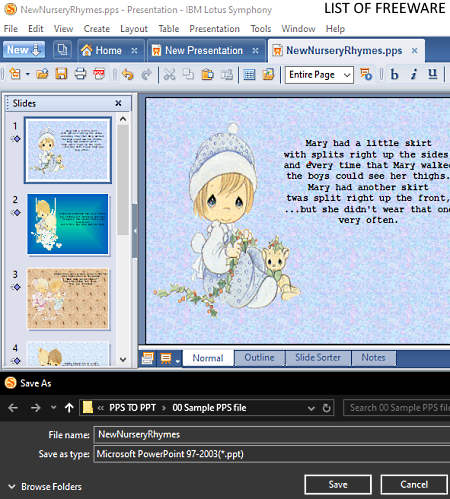
Task: Click the Undo arrow icon
Action: click(128, 74)
